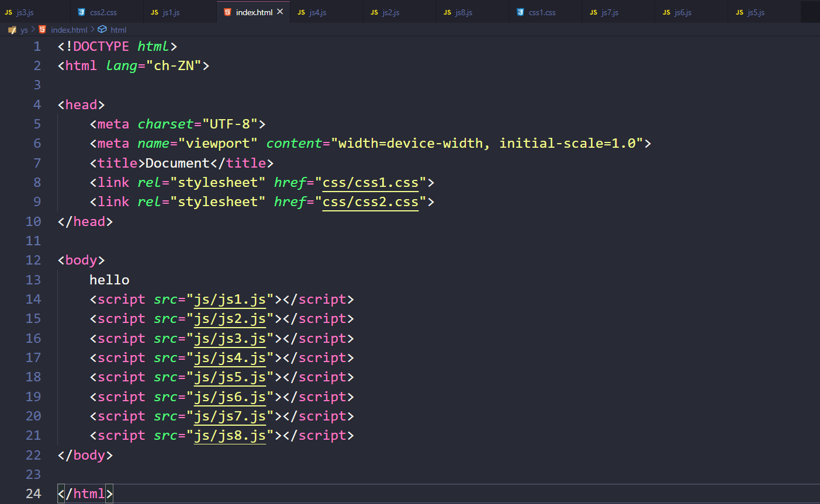Click the DOCTYPE keyword on line 1
820x504 pixels.
pyautogui.click(x=101, y=46)
